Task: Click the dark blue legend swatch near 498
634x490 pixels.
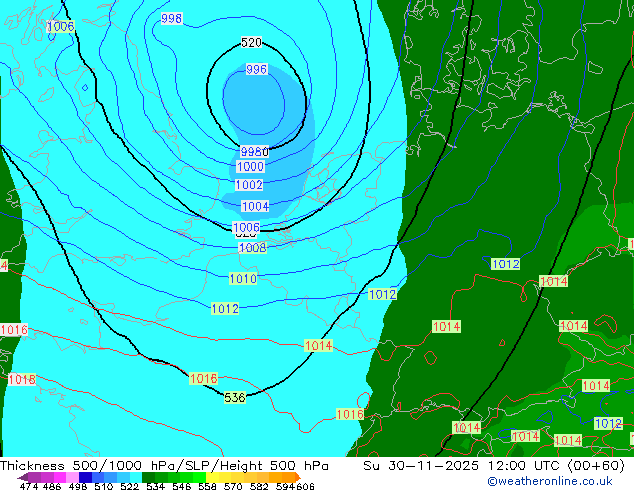Action: click(x=85, y=477)
